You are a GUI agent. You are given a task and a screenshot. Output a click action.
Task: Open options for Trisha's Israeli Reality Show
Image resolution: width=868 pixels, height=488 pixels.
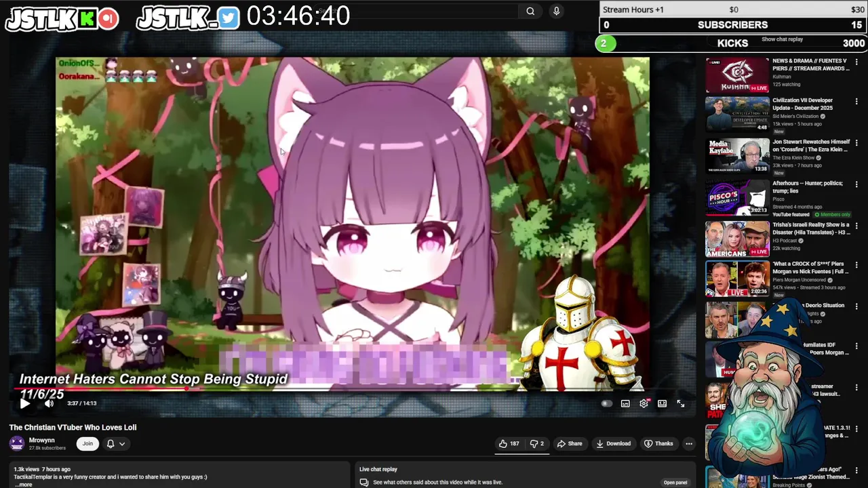[856, 226]
